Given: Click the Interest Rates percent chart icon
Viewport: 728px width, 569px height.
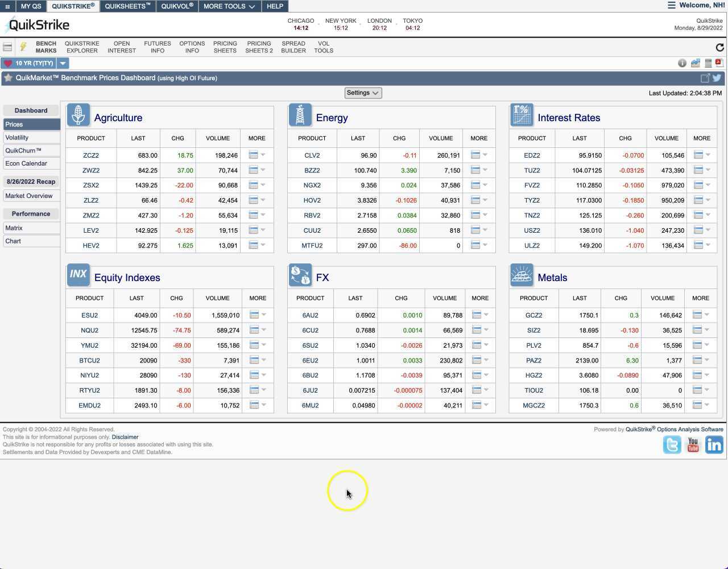Looking at the screenshot, I should click(x=522, y=115).
